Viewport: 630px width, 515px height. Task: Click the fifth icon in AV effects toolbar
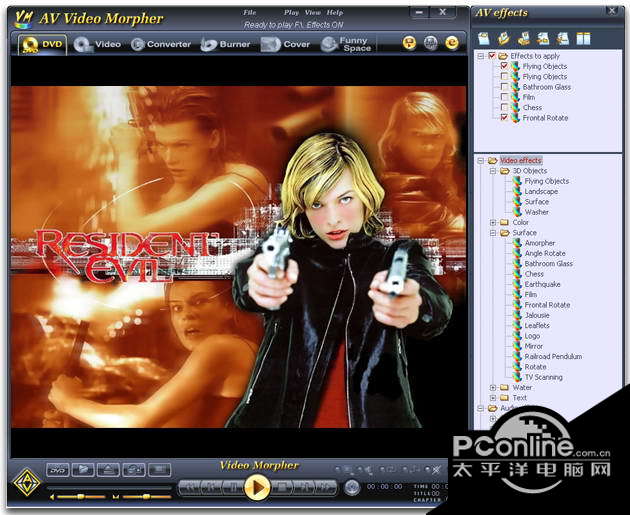tap(563, 39)
